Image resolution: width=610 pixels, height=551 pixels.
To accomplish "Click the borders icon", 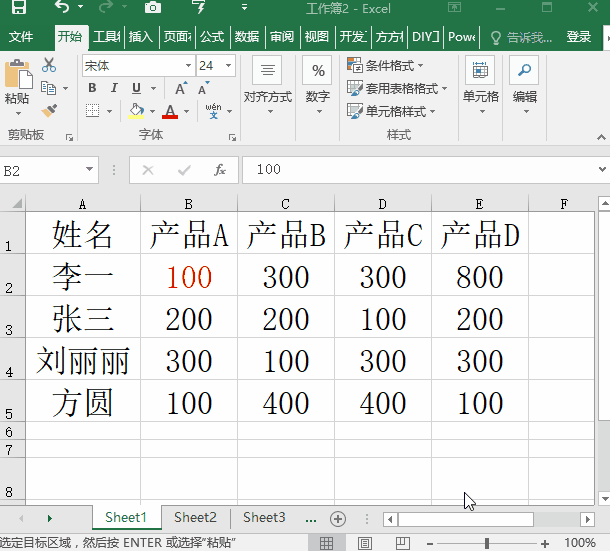I will point(93,111).
